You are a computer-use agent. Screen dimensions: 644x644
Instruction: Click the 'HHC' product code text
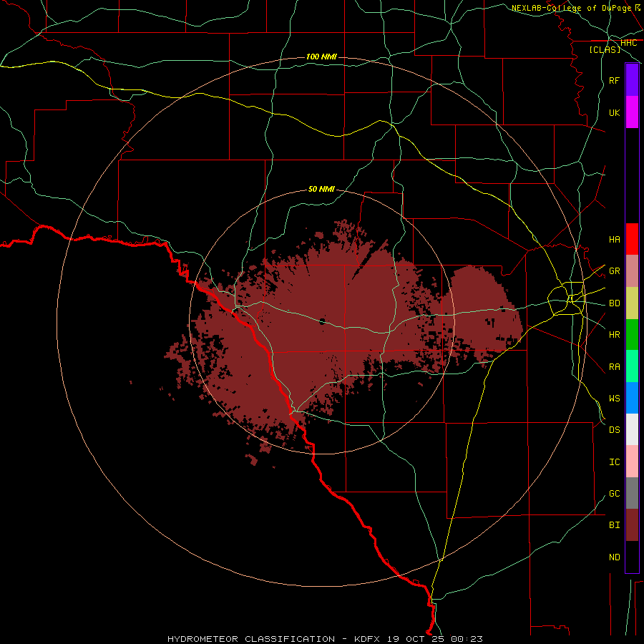pos(628,43)
